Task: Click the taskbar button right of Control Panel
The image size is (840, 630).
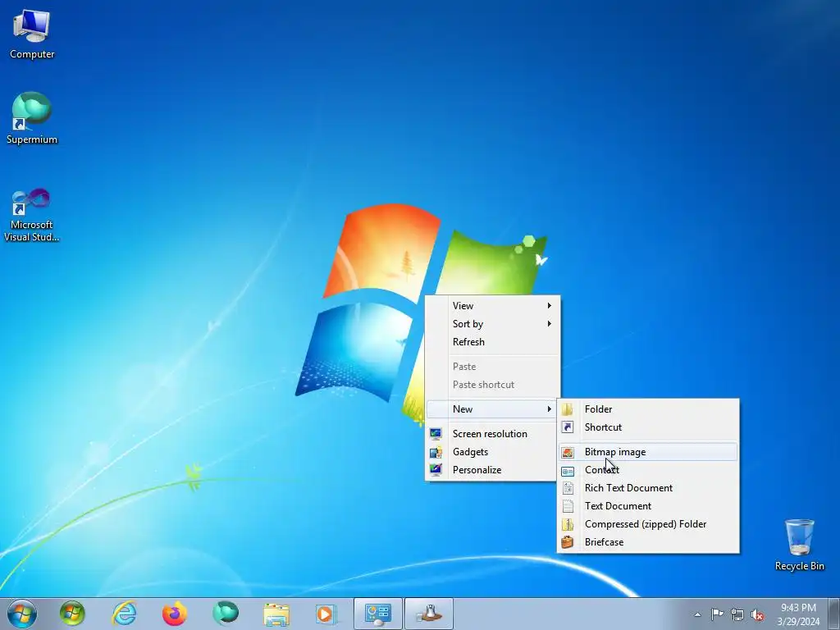Action: coord(428,614)
